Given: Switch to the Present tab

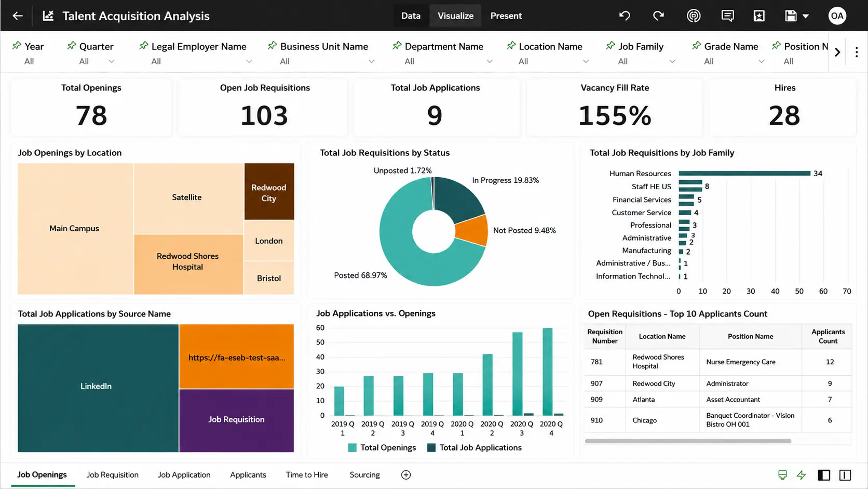Looking at the screenshot, I should tap(506, 16).
